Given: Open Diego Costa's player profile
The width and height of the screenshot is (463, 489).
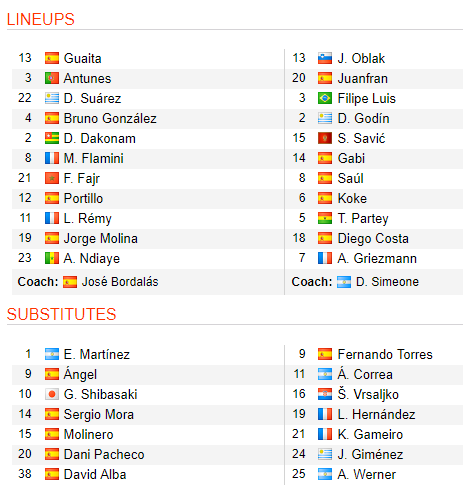Looking at the screenshot, I should pos(373,238).
